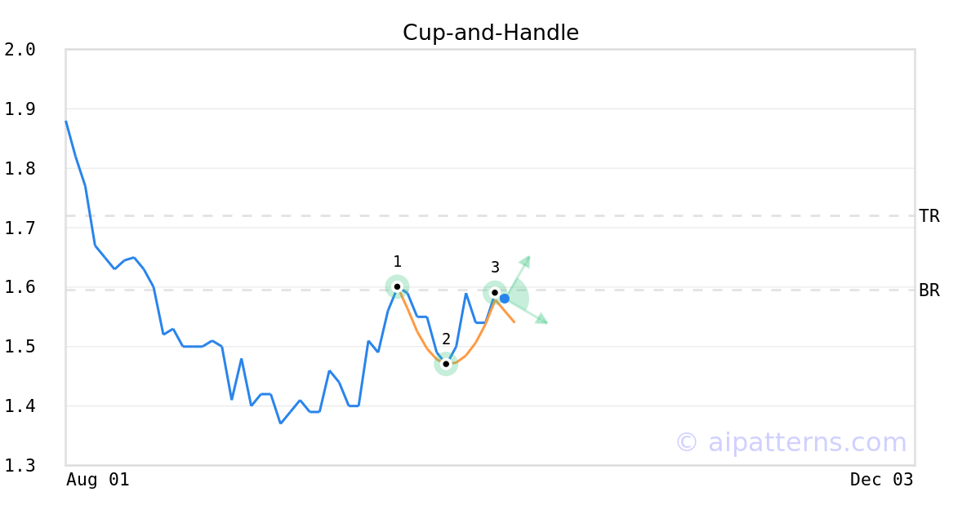
Task: Click the 1.5 y-axis label
Action: 20,347
